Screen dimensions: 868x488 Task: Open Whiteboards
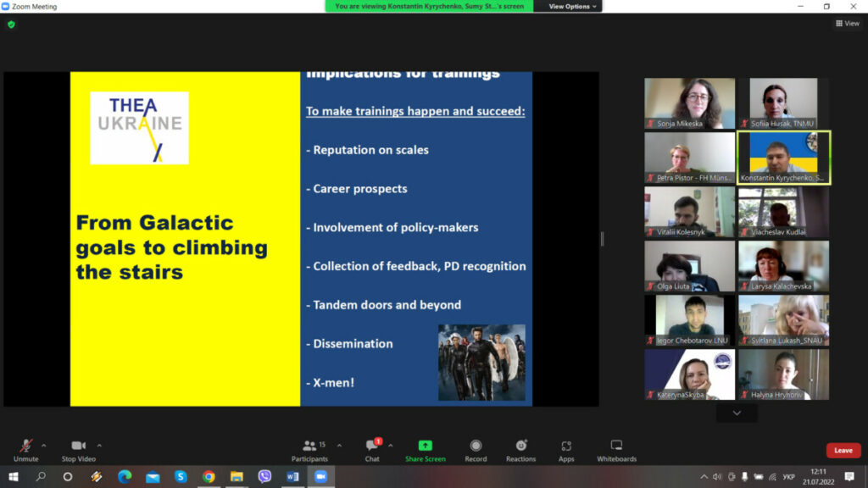616,446
